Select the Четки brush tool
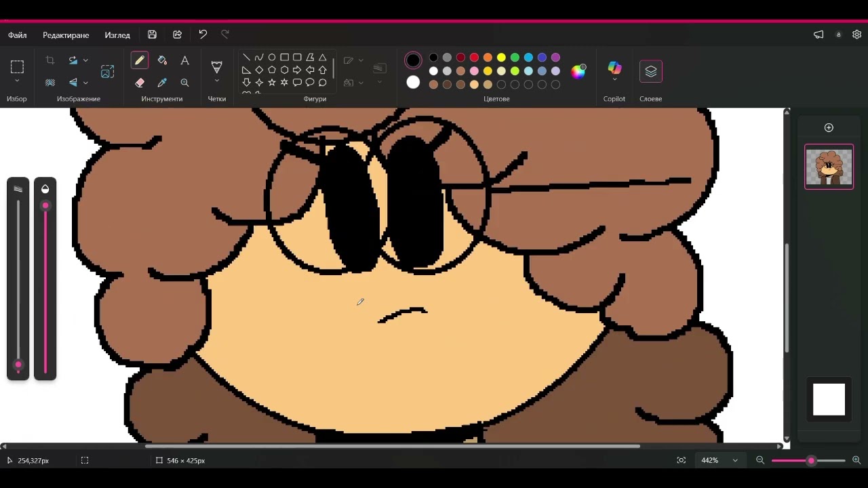Viewport: 868px width, 488px height. 217,66
